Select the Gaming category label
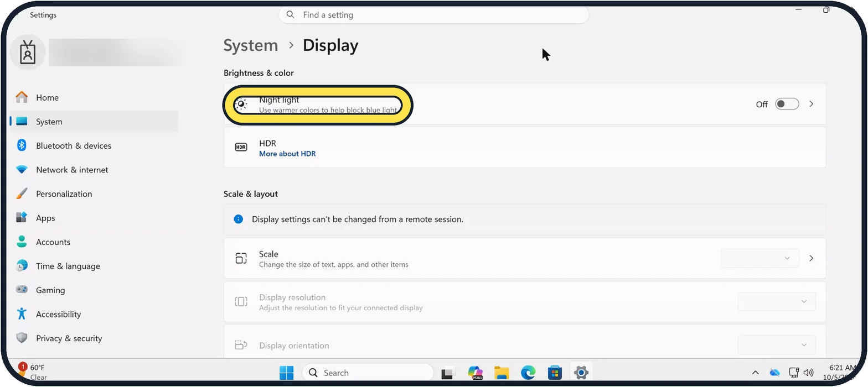This screenshot has height=387, width=868. [50, 290]
